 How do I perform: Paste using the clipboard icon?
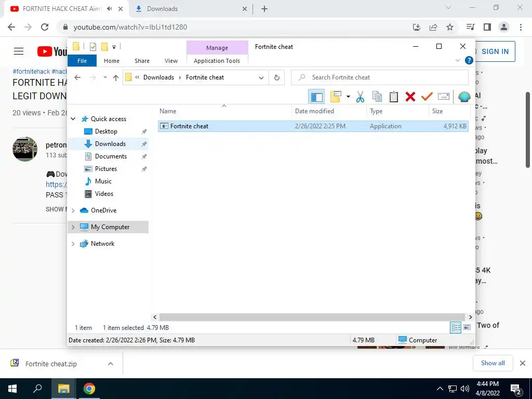click(394, 97)
